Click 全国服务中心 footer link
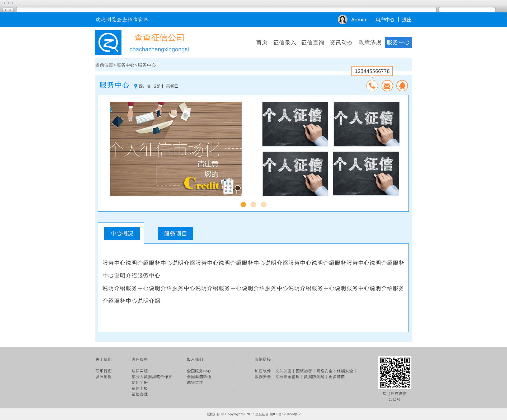Image resolution: width=507 pixels, height=420 pixels. pos(199,371)
